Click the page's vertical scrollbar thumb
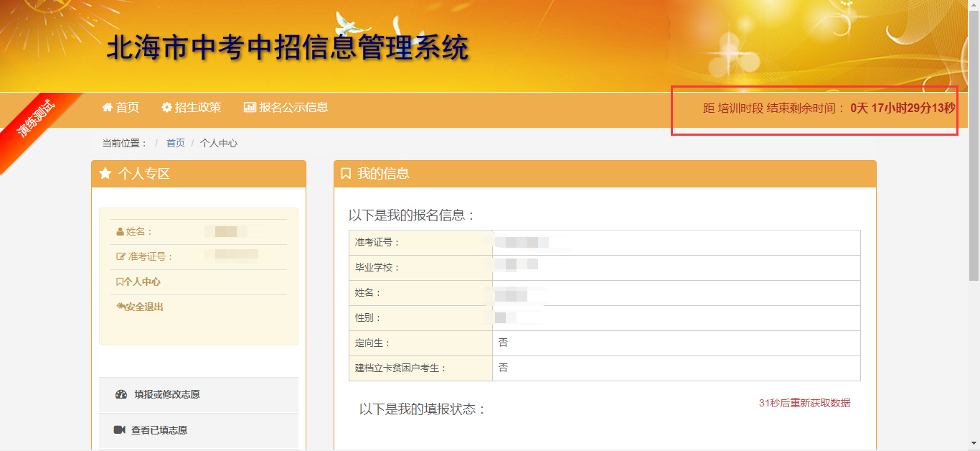The width and height of the screenshot is (980, 451). coord(974,144)
